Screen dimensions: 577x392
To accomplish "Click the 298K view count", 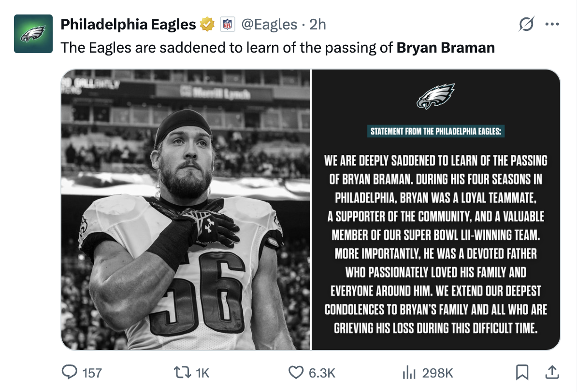I will [437, 373].
